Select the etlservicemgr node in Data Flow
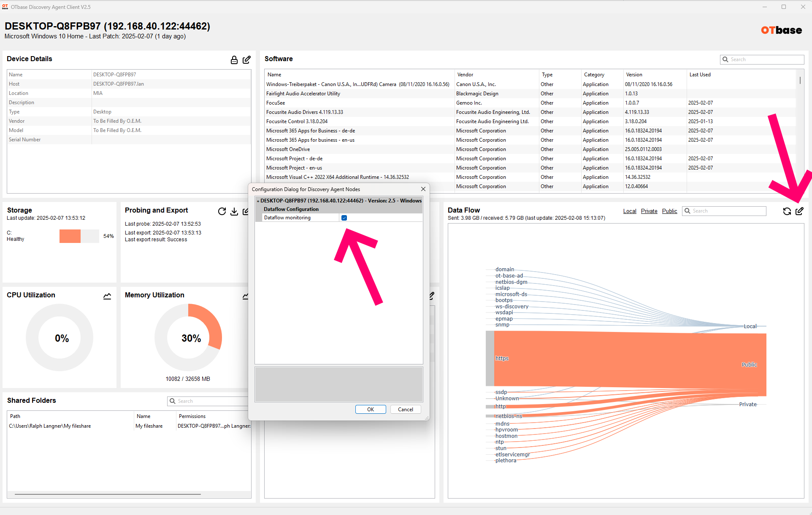Screen dimensions: 812x515 click(513, 455)
